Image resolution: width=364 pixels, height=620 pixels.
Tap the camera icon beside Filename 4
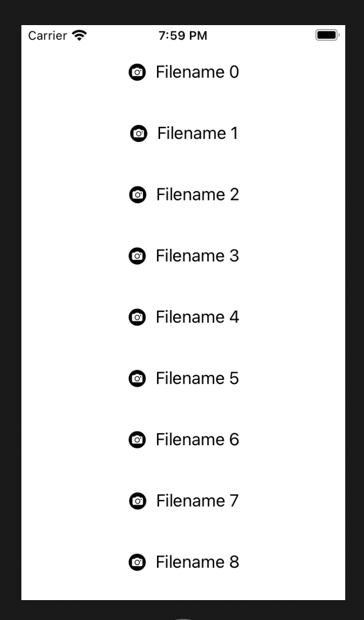[137, 317]
